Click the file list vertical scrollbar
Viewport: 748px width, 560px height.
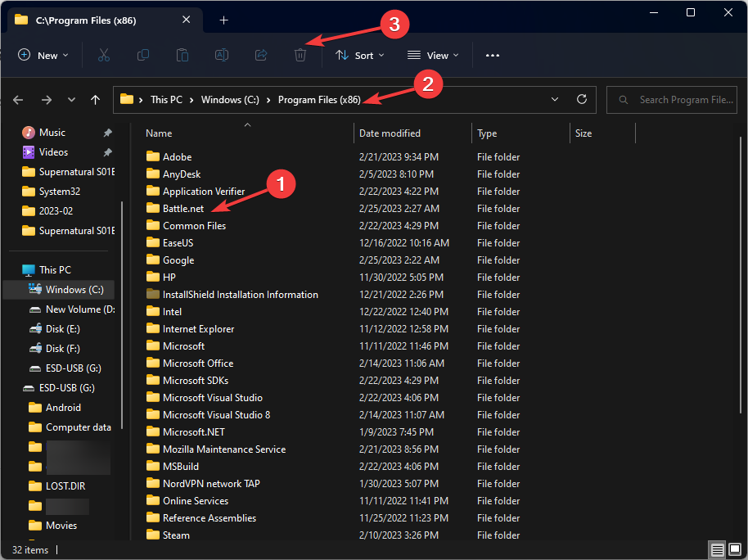[741, 274]
